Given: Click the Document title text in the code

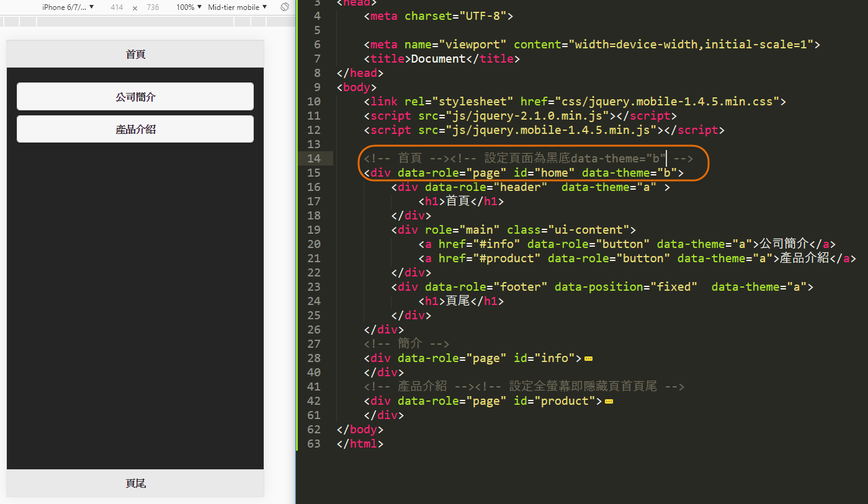Looking at the screenshot, I should click(x=438, y=59).
